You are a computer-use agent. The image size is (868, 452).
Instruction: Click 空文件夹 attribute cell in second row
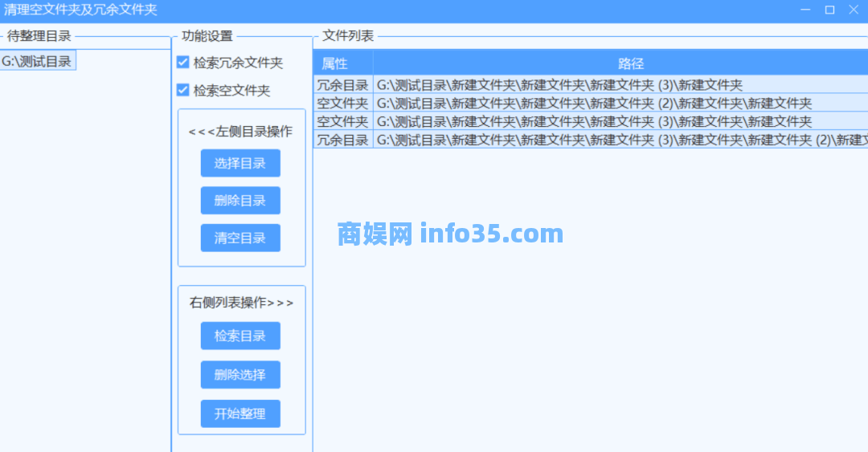click(342, 104)
